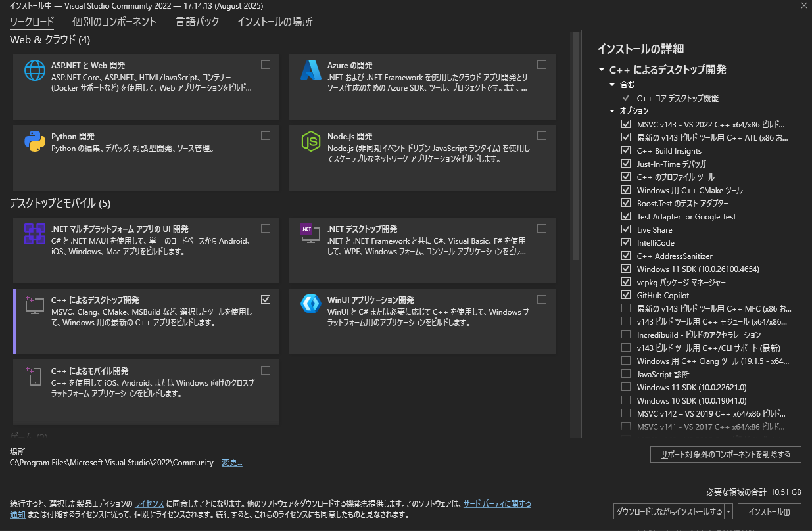Uncheck the Boost.Test のテスト アダプター option
The height and width of the screenshot is (531, 812).
pyautogui.click(x=626, y=203)
